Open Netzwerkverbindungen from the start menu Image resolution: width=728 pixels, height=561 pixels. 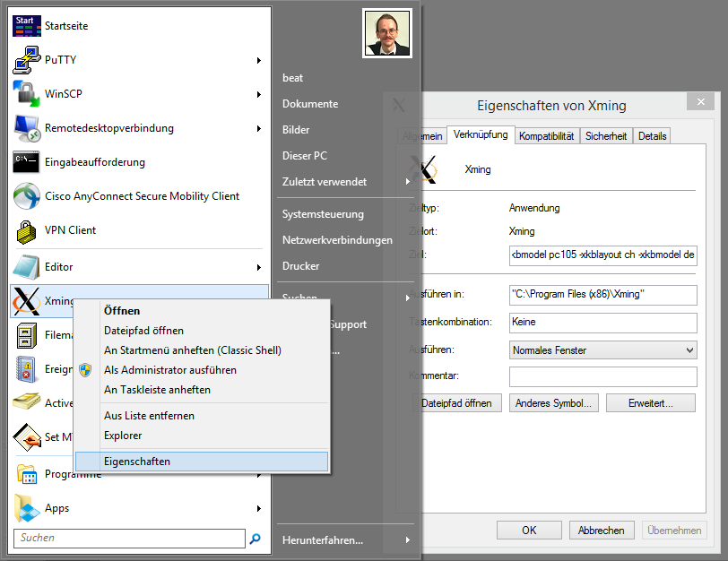pos(337,240)
